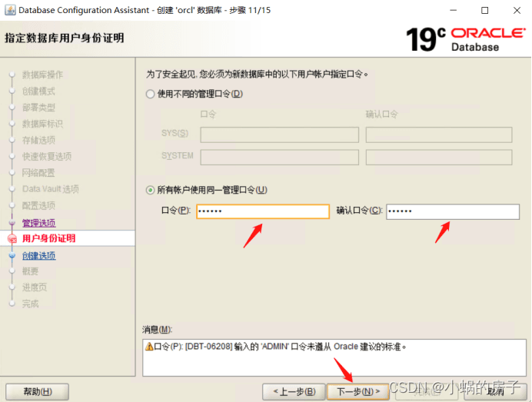Click the SYSTEM password field
Viewport: 532px width, 402px height.
point(280,157)
